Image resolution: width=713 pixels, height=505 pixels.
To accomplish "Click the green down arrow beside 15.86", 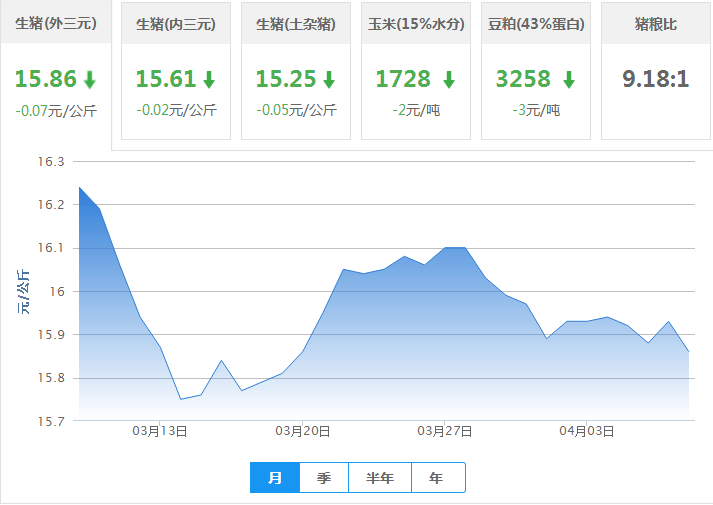I will click(89, 80).
